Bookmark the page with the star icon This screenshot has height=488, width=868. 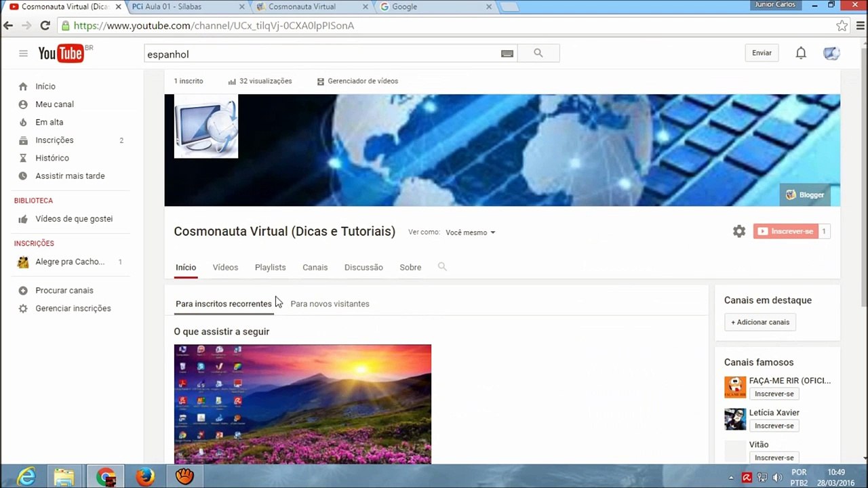click(842, 26)
